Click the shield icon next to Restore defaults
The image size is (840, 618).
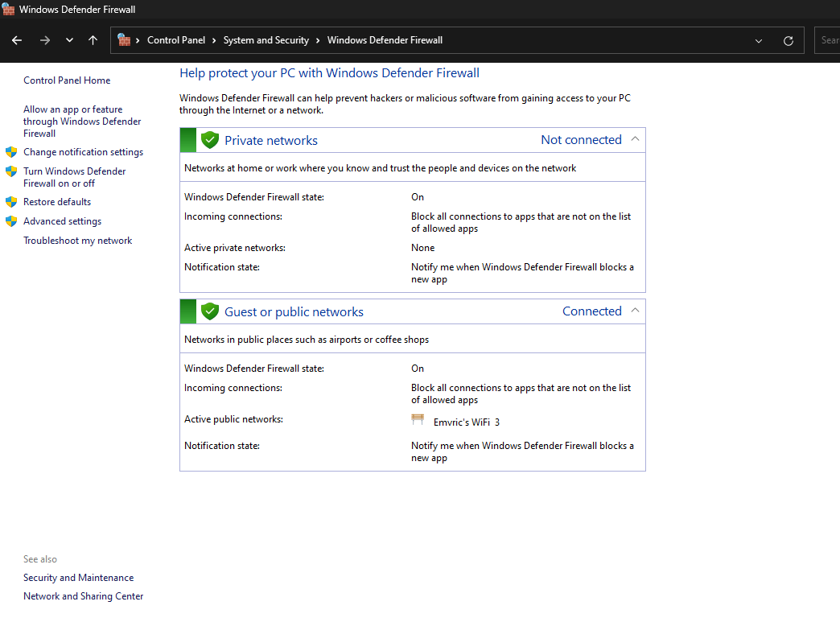(11, 201)
